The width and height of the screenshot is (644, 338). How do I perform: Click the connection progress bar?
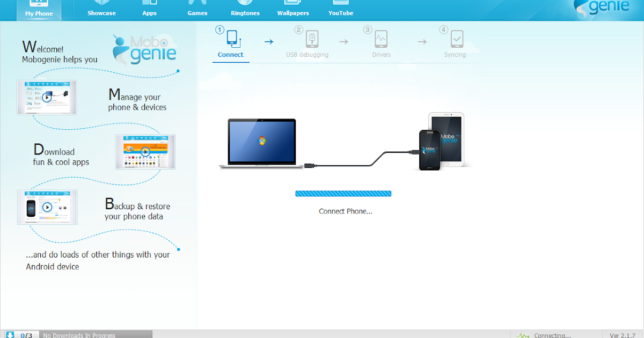pos(343,194)
